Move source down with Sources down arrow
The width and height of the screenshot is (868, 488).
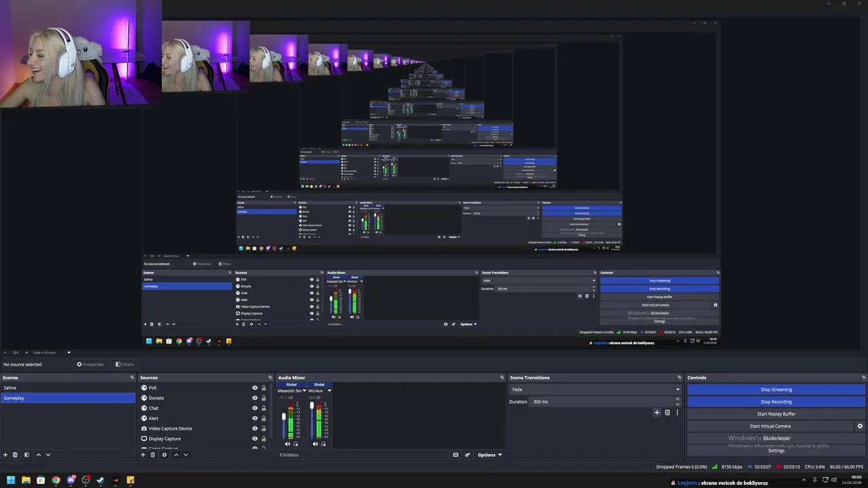(x=185, y=455)
